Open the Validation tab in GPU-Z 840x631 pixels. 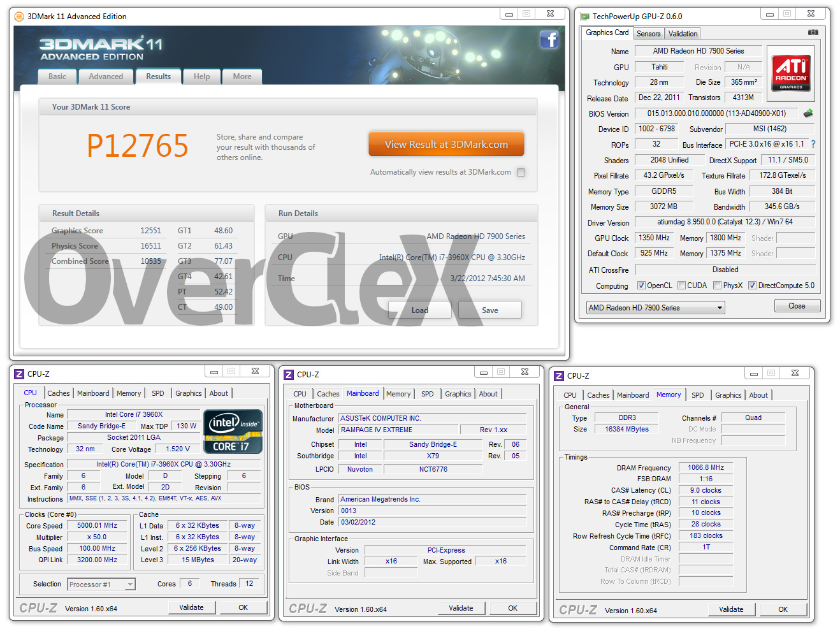[x=683, y=34]
